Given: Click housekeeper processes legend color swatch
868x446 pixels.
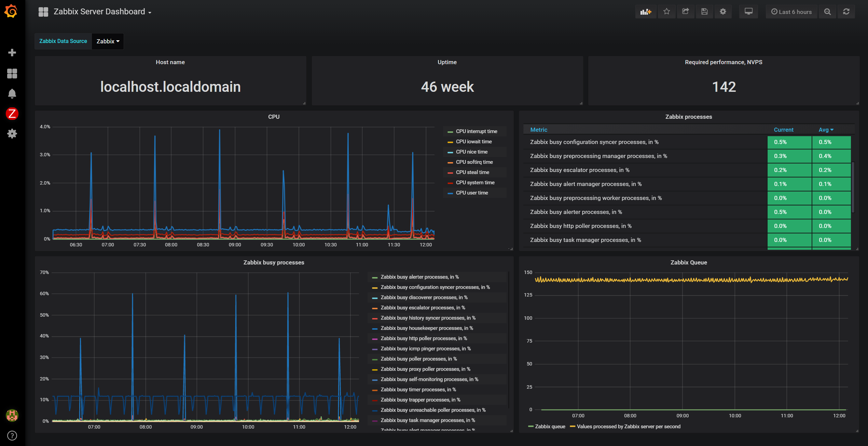Looking at the screenshot, I should [x=375, y=329].
